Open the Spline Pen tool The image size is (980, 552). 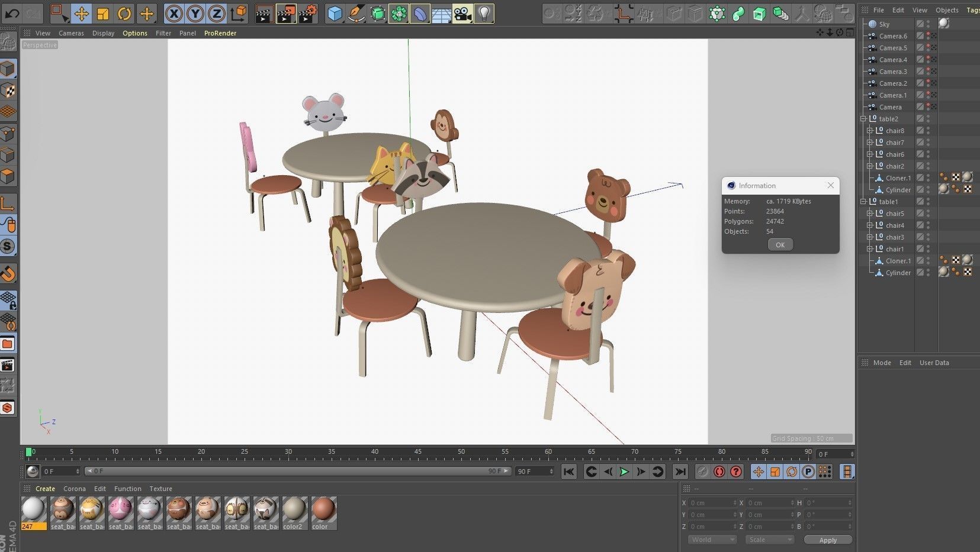click(356, 13)
